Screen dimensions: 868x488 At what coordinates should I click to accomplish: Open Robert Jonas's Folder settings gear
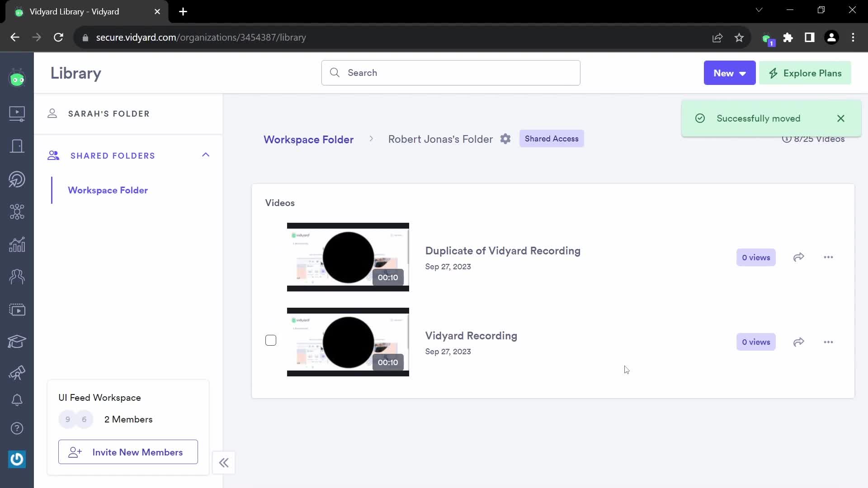(505, 139)
